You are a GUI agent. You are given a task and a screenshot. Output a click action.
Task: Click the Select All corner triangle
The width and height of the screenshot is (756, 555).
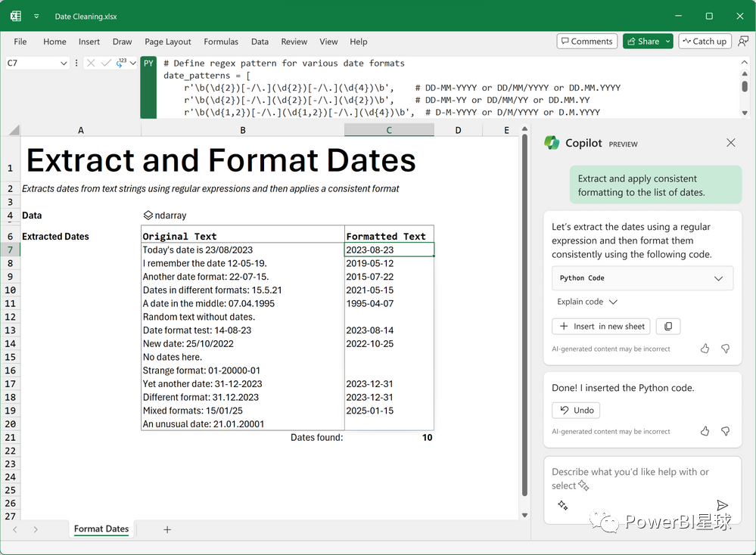point(14,129)
